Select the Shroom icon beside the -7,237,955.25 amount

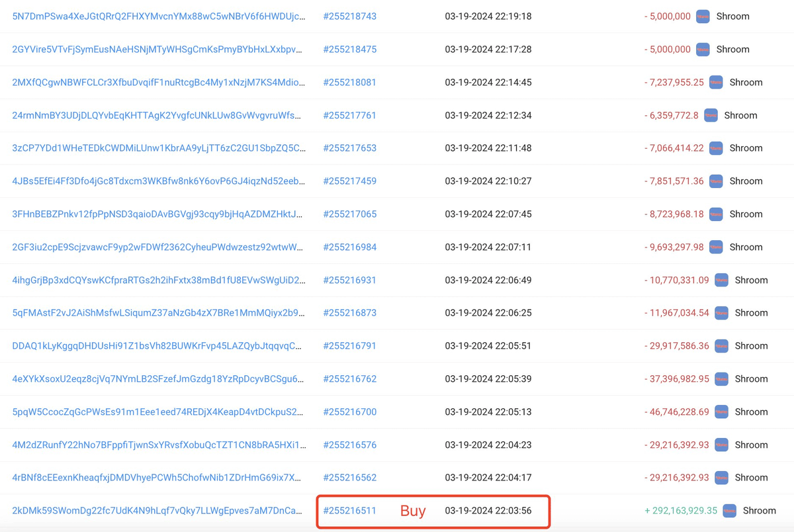coord(716,82)
